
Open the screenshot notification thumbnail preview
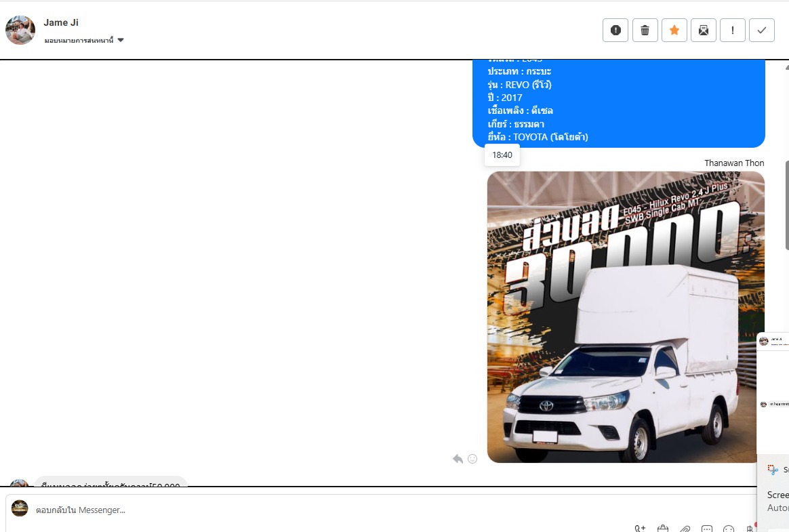click(x=773, y=392)
